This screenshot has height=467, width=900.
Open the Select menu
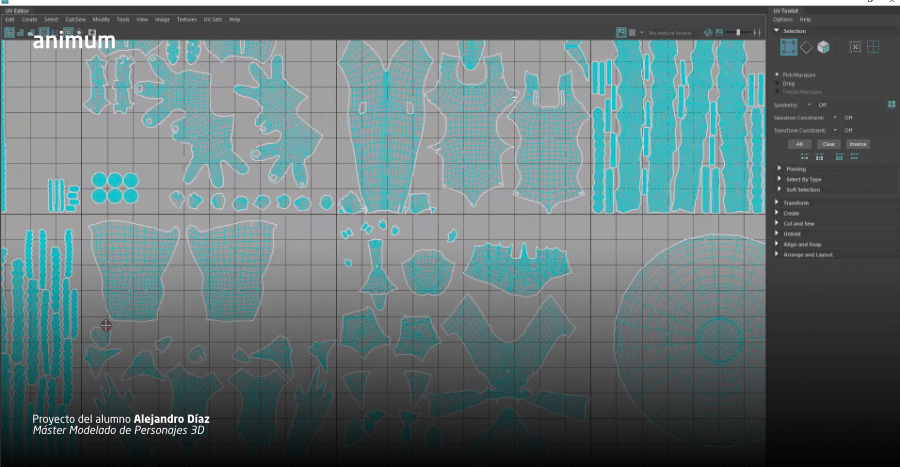(51, 20)
